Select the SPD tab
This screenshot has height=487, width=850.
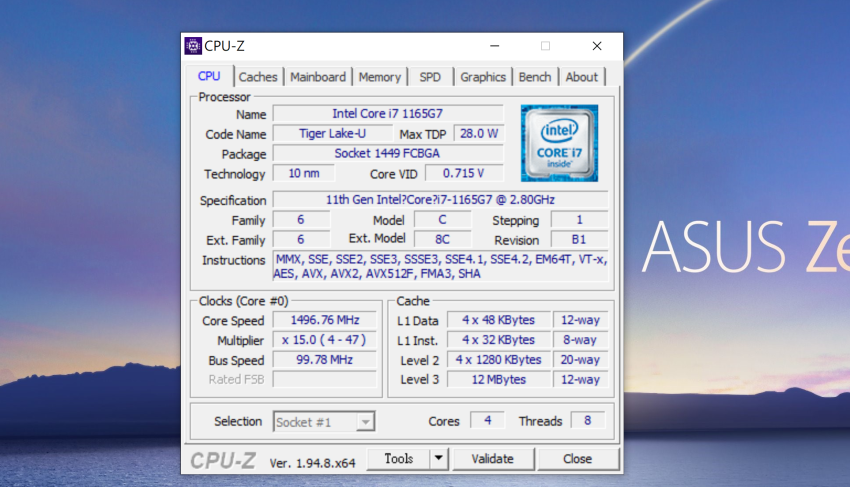(430, 77)
